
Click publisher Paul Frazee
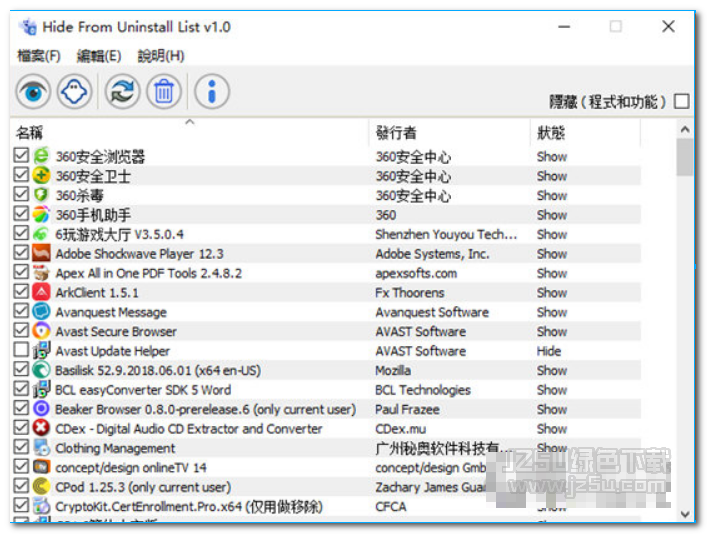click(x=407, y=410)
